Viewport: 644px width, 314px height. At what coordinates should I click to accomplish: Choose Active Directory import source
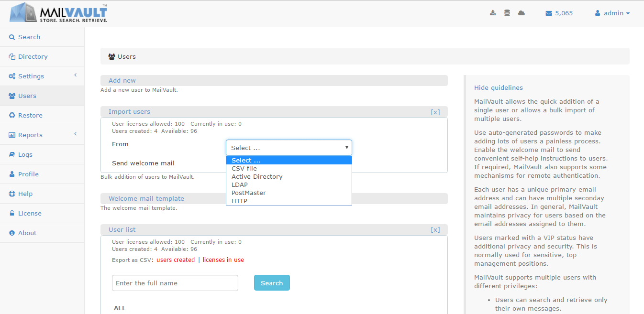coord(289,176)
